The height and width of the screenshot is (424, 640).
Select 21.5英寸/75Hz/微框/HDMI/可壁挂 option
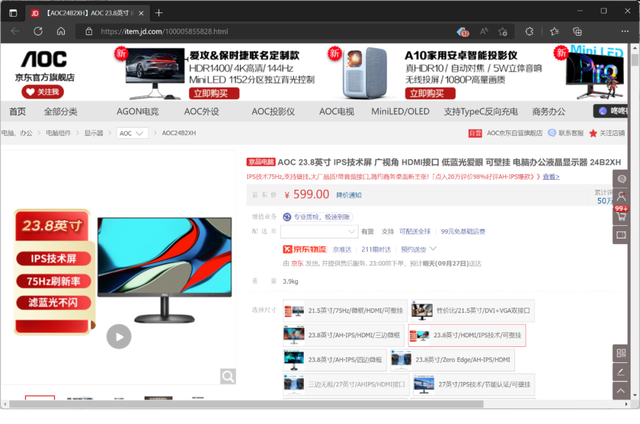pyautogui.click(x=345, y=311)
